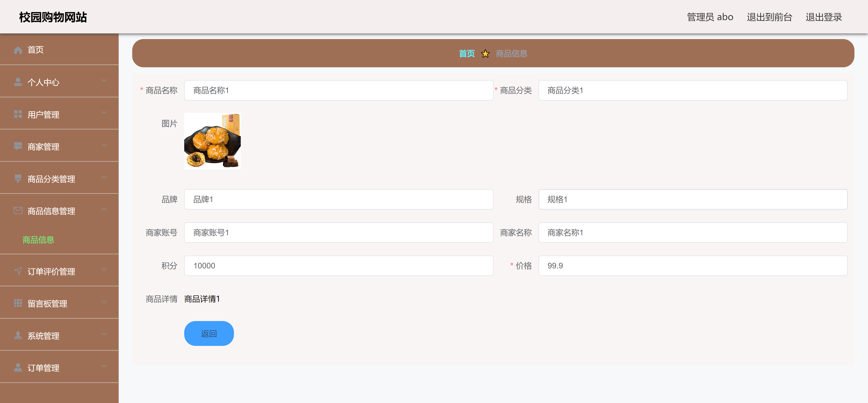
Task: Click the envelope icon beside 商品信息管理
Action: [x=18, y=211]
